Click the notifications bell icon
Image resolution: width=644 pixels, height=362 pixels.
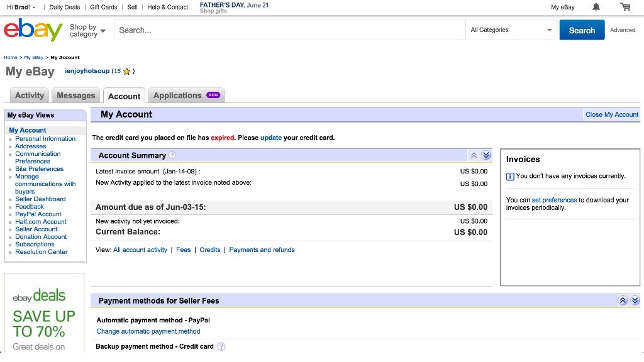(x=596, y=7)
